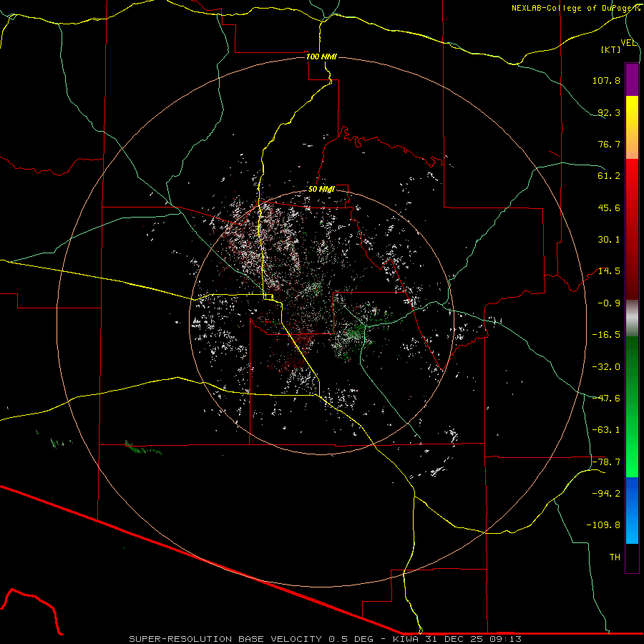Click the 61.2 legend value
The image size is (644, 644).
pos(609,176)
